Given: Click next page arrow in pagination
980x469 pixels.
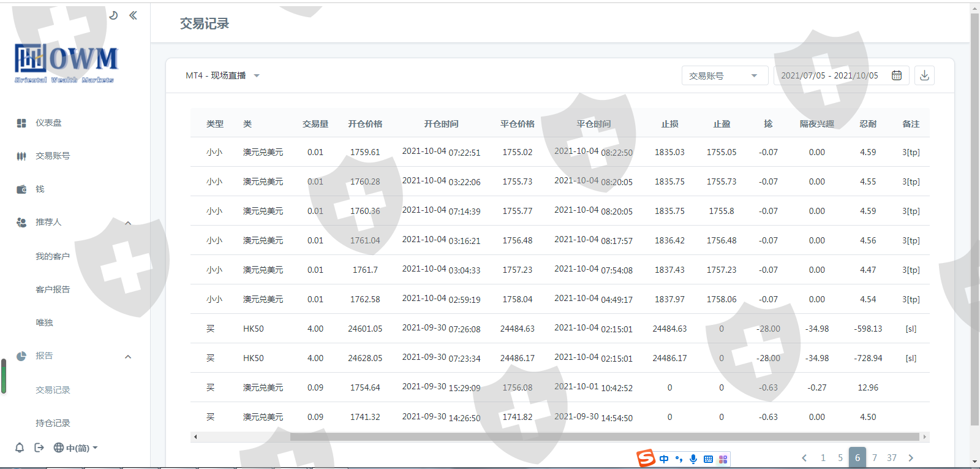Looking at the screenshot, I should pos(911,457).
